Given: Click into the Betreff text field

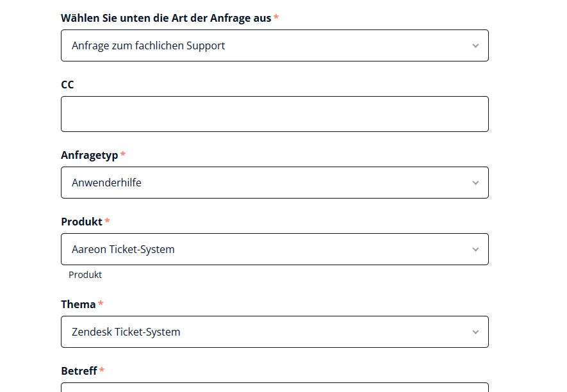Looking at the screenshot, I should 274,388.
